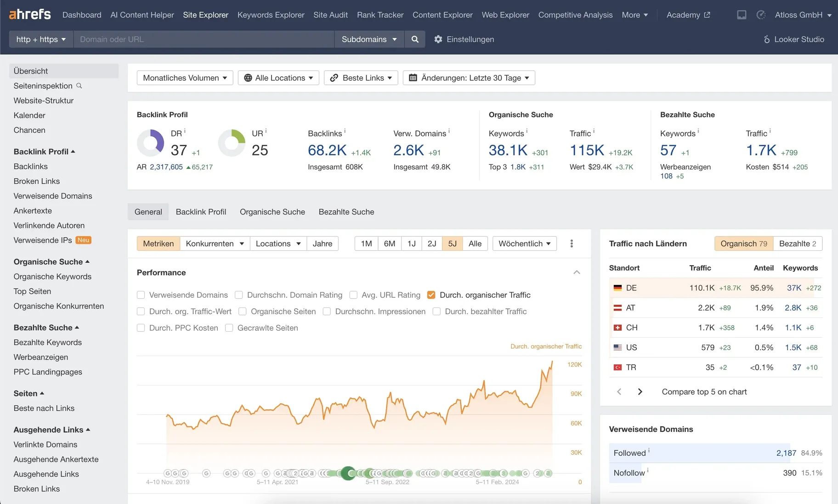This screenshot has height=504, width=838.
Task: Open the Monatliches Volumen dropdown
Action: pos(185,78)
